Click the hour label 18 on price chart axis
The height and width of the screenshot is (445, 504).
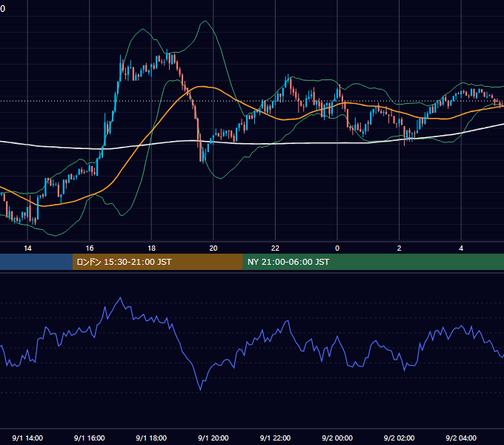151,248
